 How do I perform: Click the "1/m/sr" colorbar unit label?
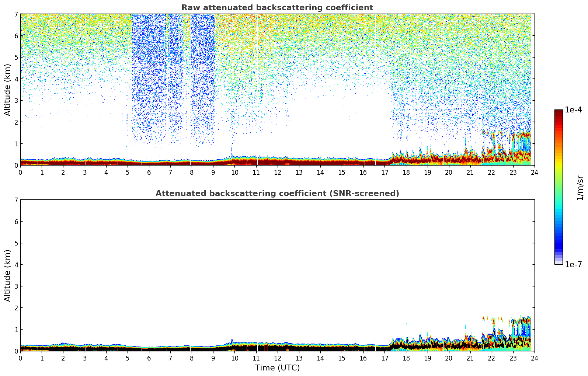point(580,188)
